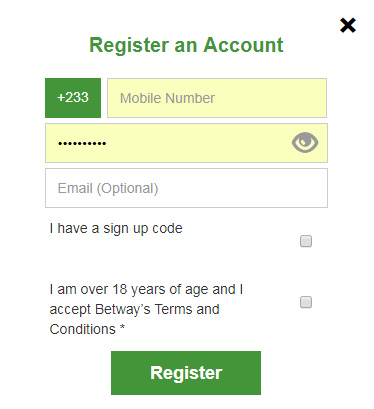
Task: Click the 'I have a sign up code' label
Action: click(116, 229)
